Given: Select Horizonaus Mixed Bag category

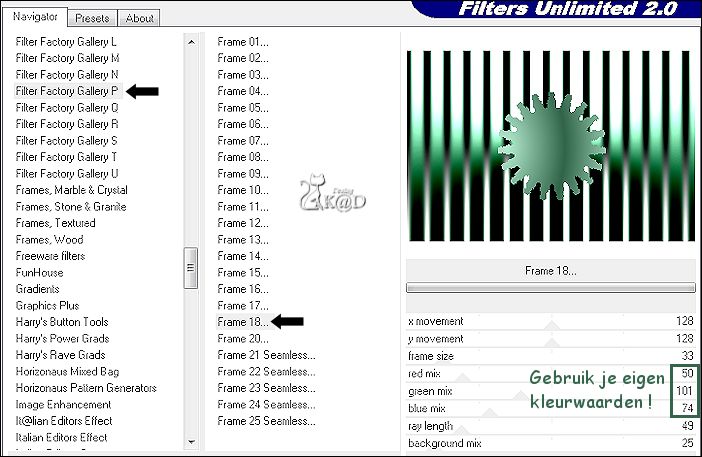Looking at the screenshot, I should click(67, 372).
